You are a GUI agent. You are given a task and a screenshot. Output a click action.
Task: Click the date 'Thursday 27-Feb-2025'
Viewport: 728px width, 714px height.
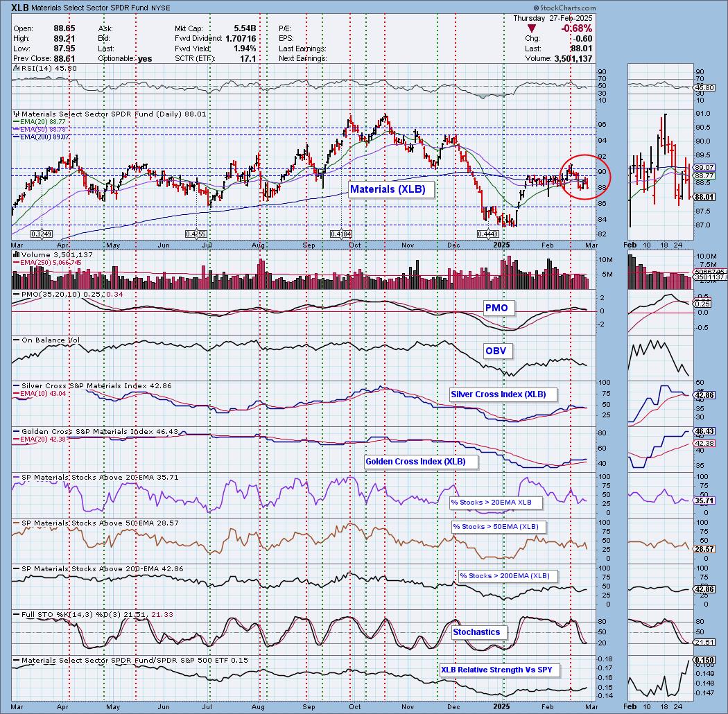tap(553, 18)
